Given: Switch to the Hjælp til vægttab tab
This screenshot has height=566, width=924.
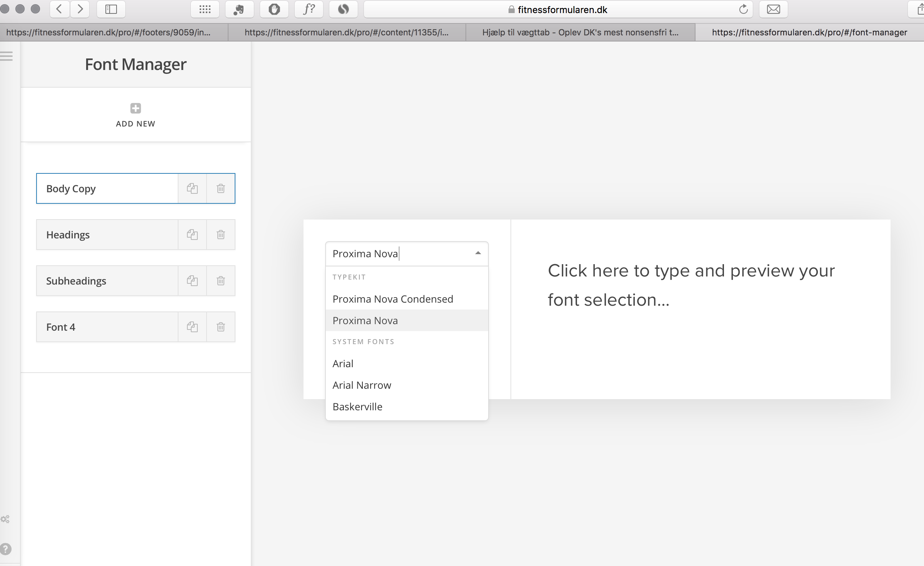Looking at the screenshot, I should tap(580, 32).
